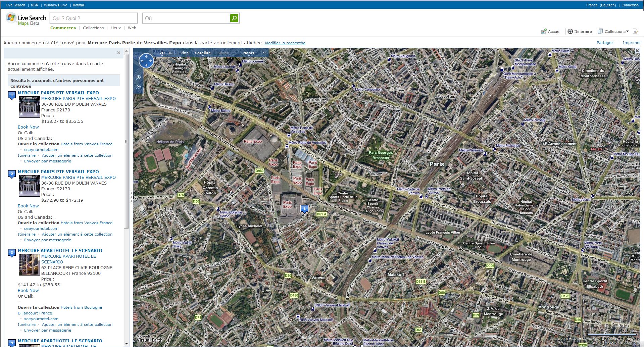Click the blue pushpin 1 marker on the map
Screen dimensions: 644x347
coord(304,209)
